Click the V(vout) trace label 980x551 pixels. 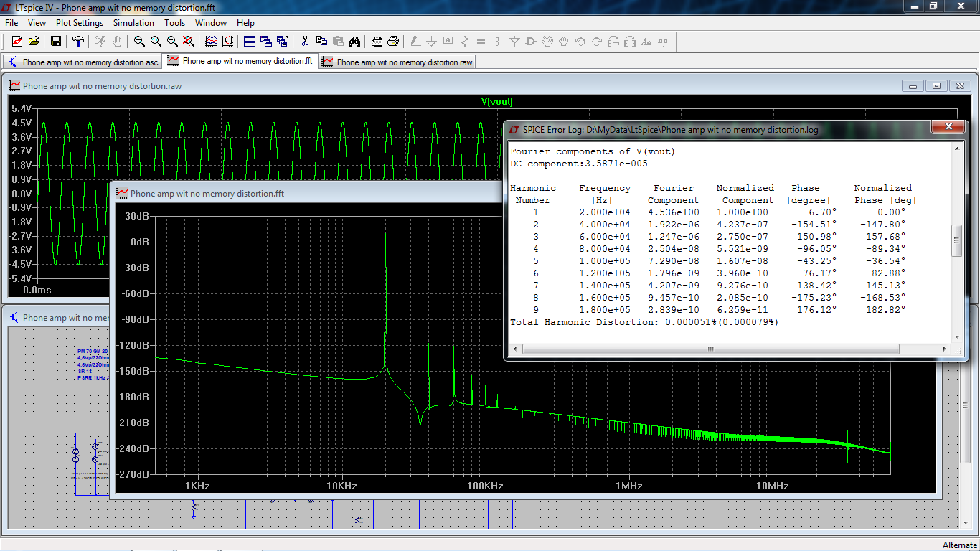click(x=496, y=102)
